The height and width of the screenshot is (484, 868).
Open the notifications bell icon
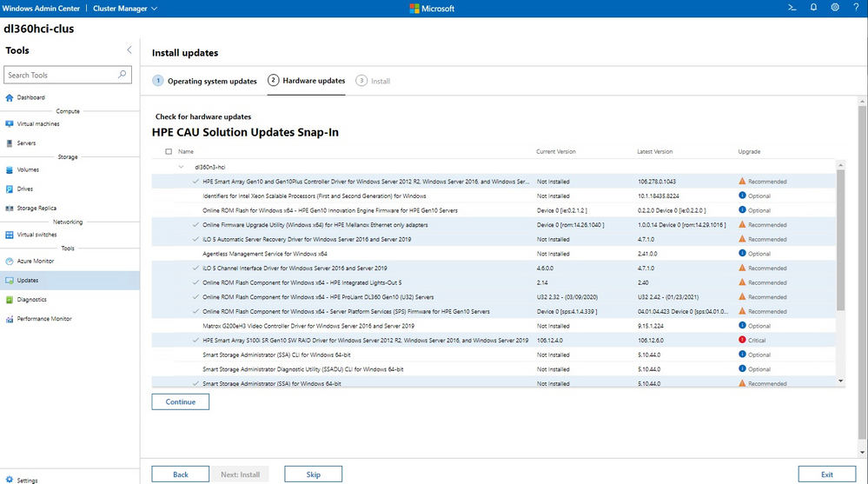coord(813,8)
